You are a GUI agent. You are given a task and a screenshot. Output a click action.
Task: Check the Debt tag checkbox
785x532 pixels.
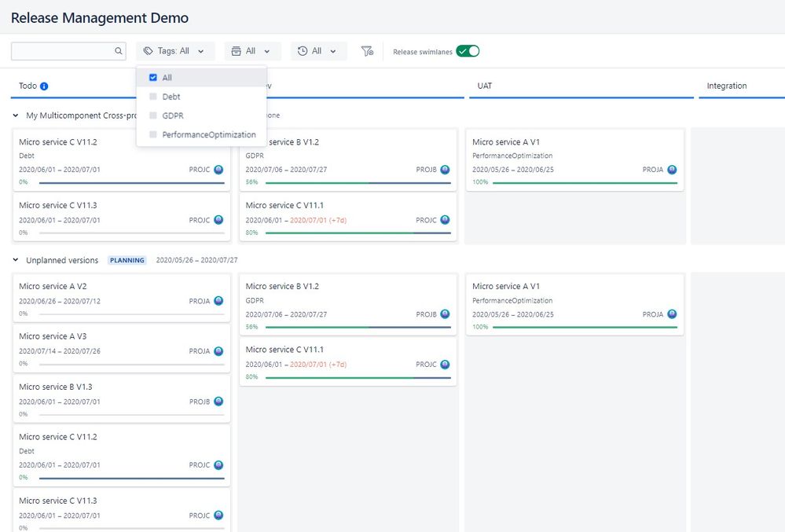click(x=153, y=97)
